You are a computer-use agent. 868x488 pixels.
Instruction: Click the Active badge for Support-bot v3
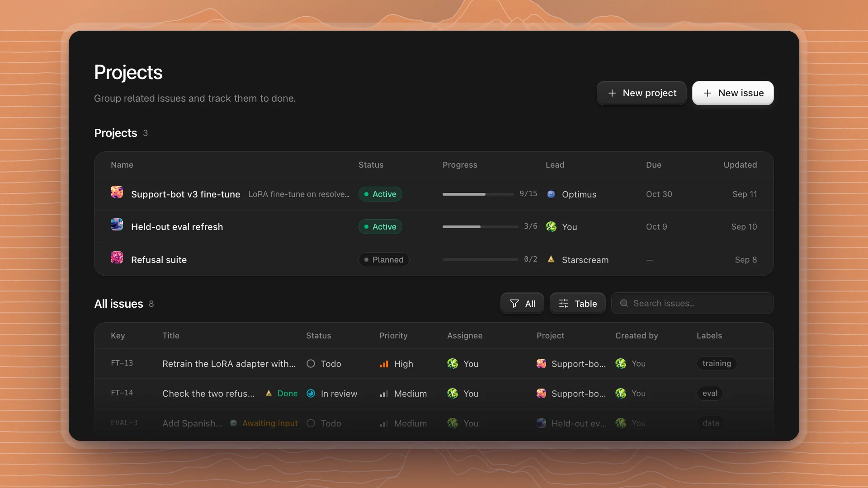380,194
